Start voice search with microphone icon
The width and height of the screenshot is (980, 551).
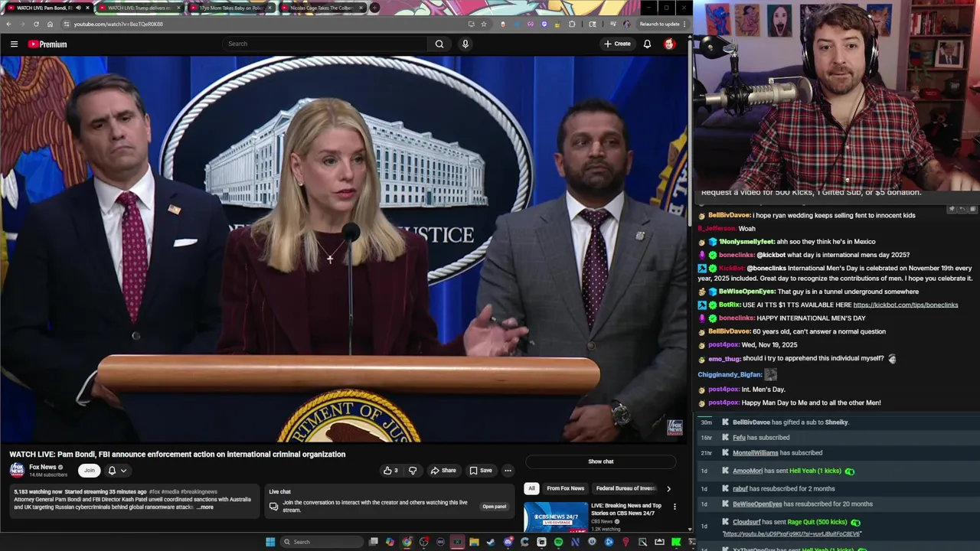tap(465, 44)
